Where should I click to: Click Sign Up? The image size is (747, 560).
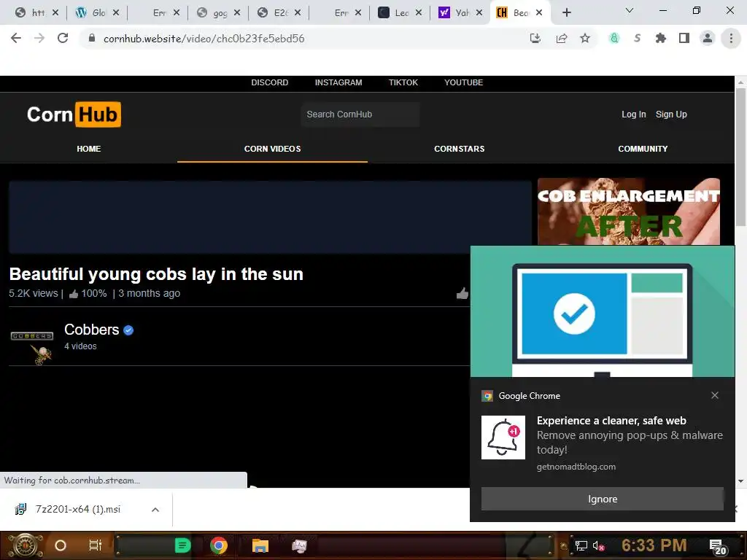[x=671, y=114]
